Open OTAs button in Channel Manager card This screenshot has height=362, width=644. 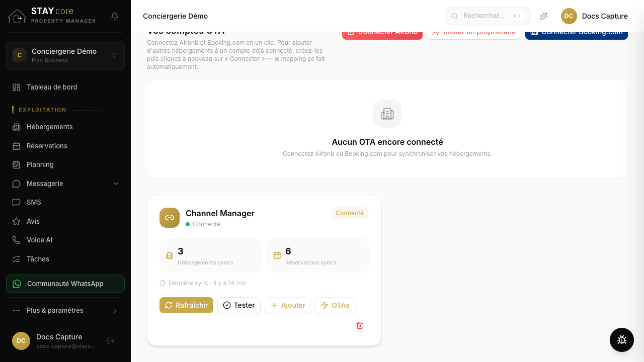coord(335,305)
